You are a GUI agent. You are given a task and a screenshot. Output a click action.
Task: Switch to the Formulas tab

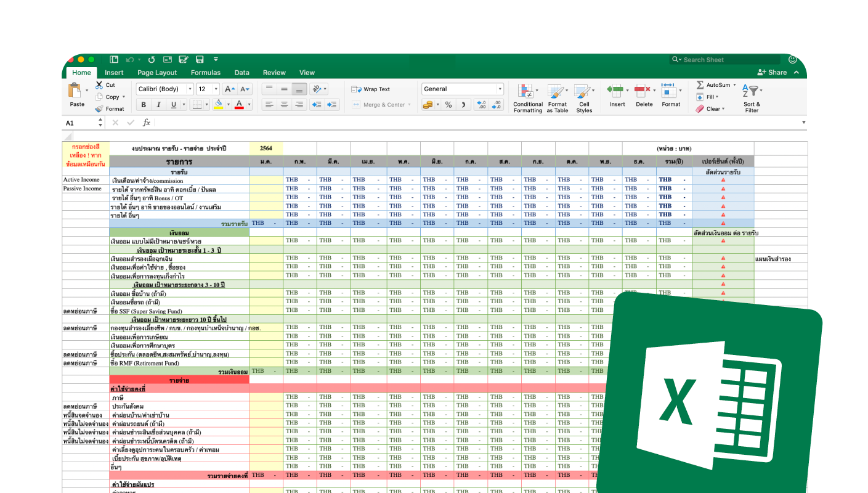click(205, 73)
